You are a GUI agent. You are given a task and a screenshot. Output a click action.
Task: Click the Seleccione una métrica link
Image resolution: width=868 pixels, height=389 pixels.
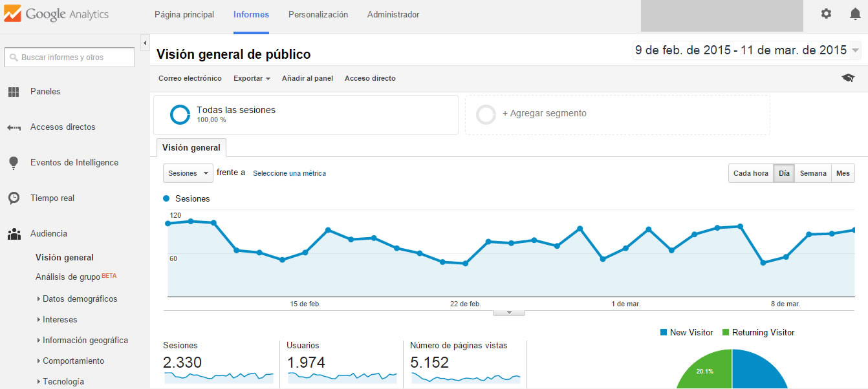pyautogui.click(x=289, y=173)
